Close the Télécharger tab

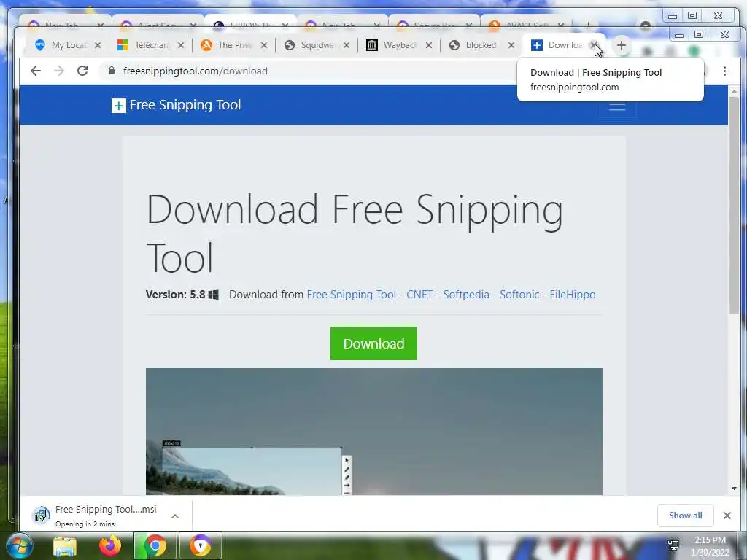click(x=181, y=45)
